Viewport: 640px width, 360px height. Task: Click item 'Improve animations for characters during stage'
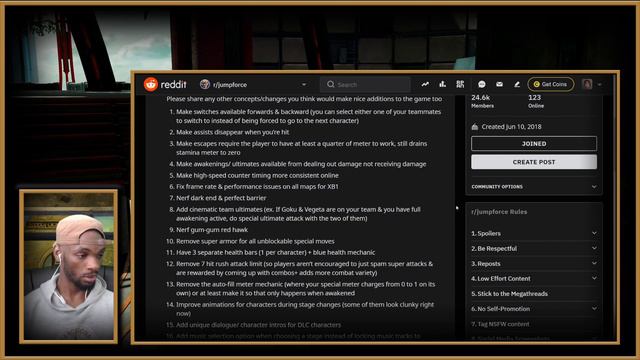(305, 309)
